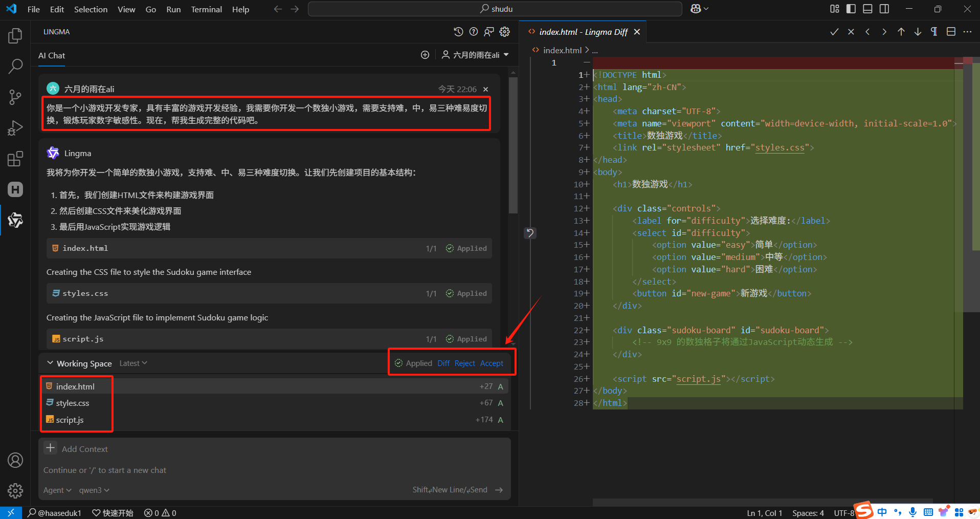This screenshot has width=980, height=519.
Task: Expand the qwen3 model selector
Action: point(94,490)
